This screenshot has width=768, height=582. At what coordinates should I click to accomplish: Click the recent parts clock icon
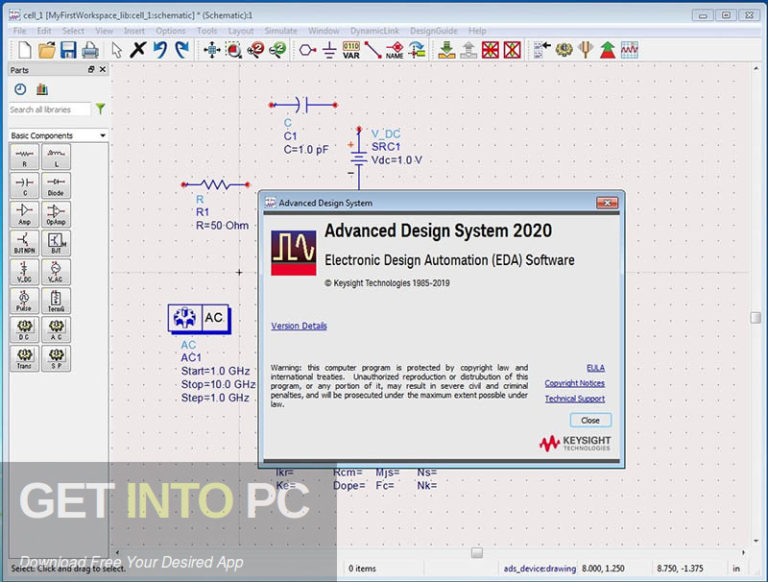[x=20, y=89]
